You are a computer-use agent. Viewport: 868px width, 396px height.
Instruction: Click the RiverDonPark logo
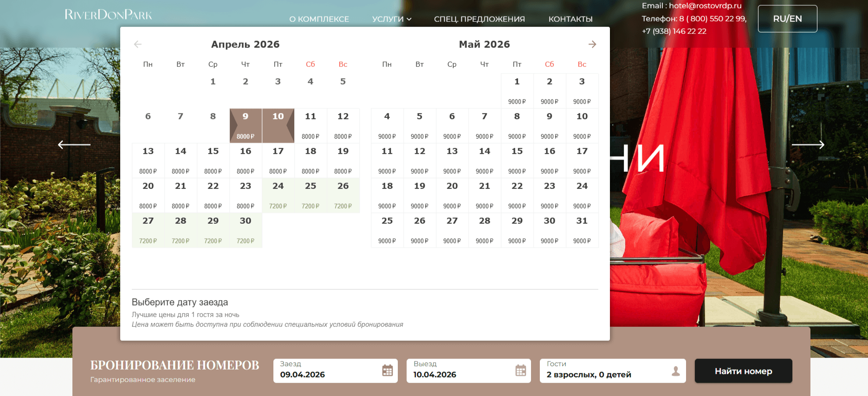pos(108,15)
